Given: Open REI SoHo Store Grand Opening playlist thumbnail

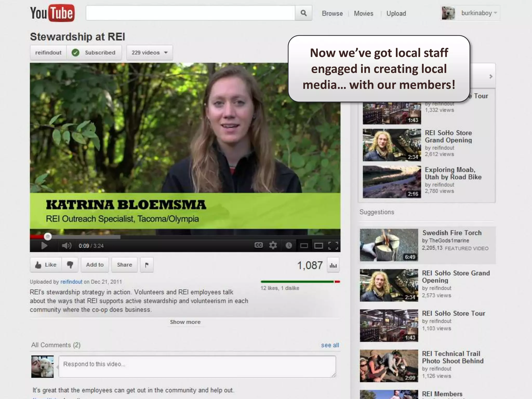Looking at the screenshot, I should [x=392, y=145].
